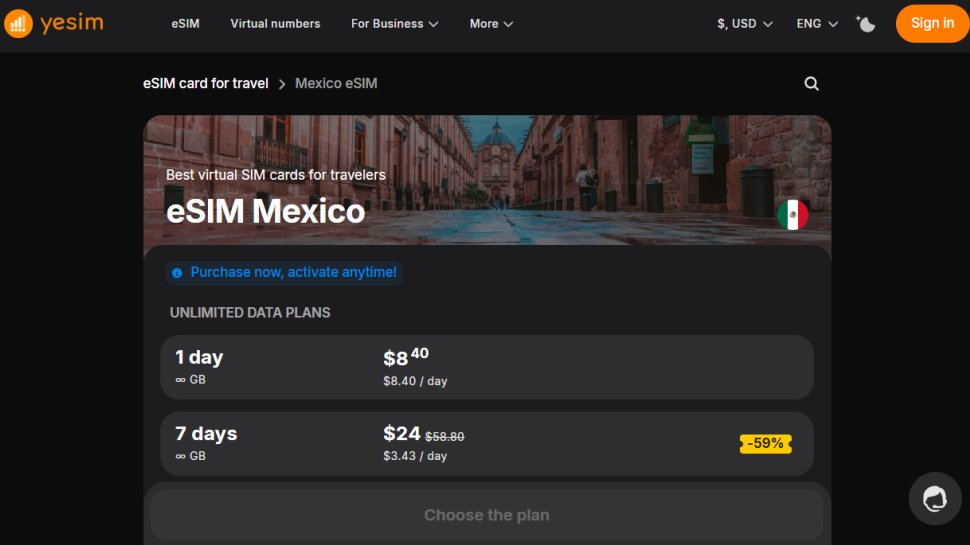Open the yesim logo home link

click(54, 24)
